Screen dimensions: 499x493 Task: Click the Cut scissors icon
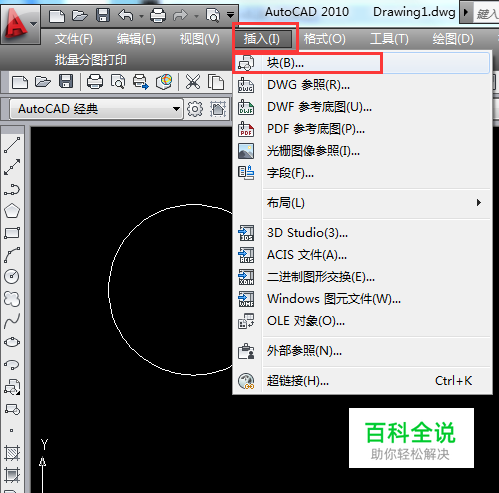193,82
